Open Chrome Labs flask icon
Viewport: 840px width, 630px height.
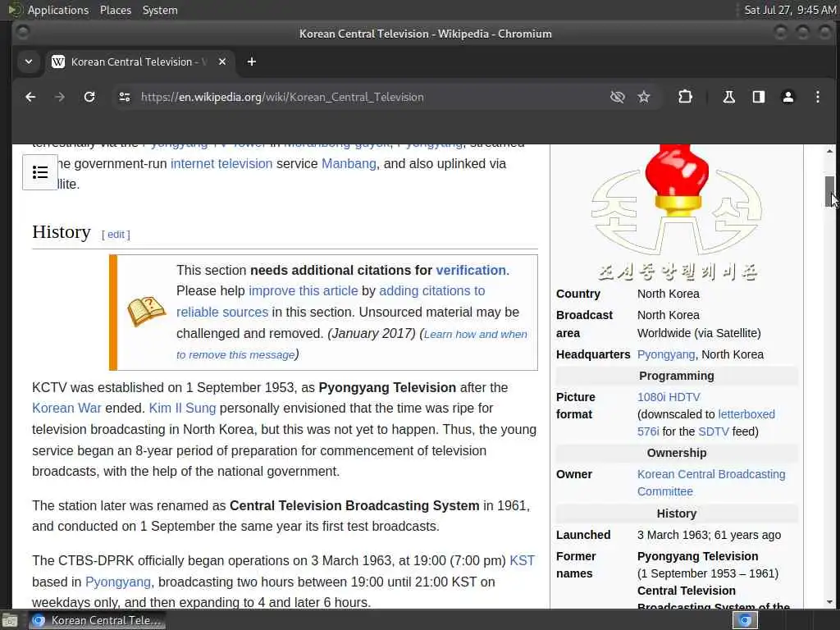729,97
